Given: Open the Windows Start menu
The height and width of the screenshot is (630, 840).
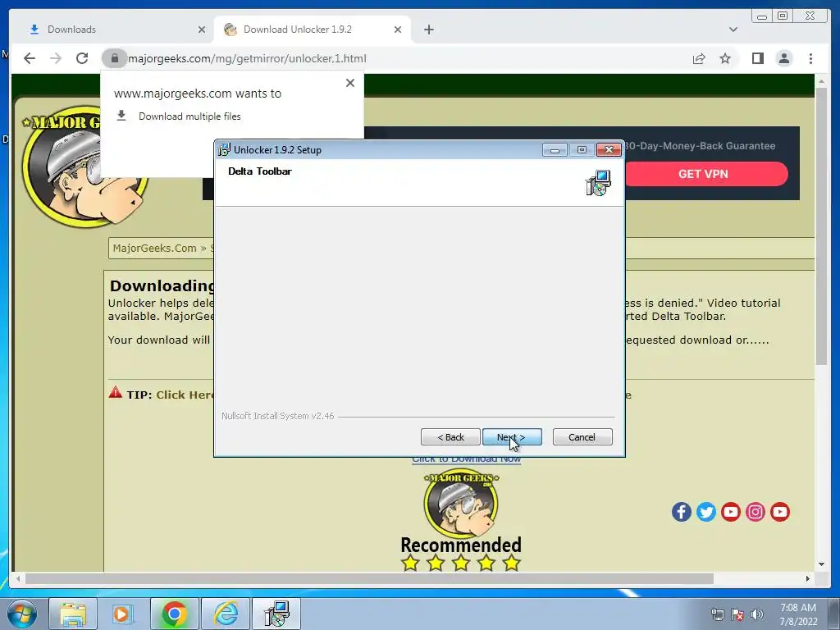Looking at the screenshot, I should [x=22, y=614].
